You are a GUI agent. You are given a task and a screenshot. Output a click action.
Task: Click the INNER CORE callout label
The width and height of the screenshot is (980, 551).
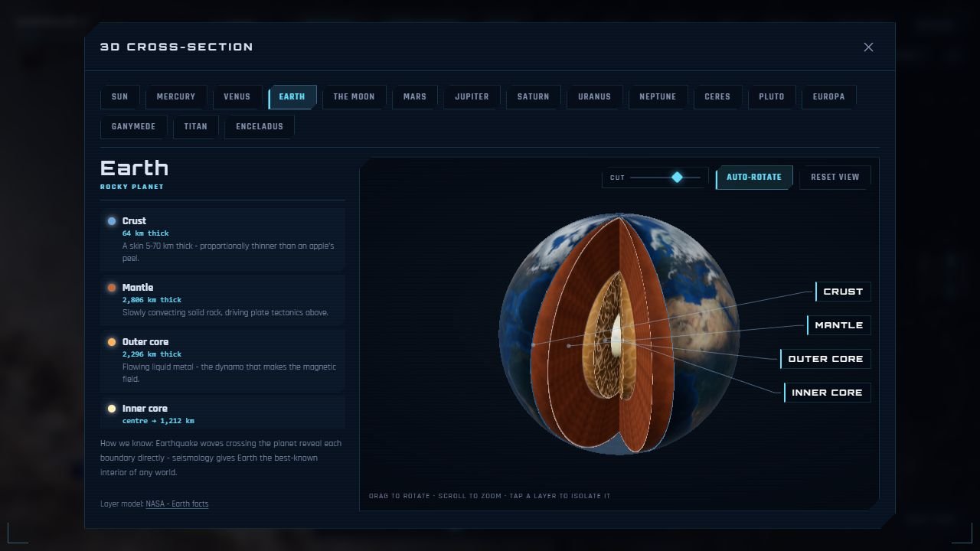pyautogui.click(x=827, y=393)
